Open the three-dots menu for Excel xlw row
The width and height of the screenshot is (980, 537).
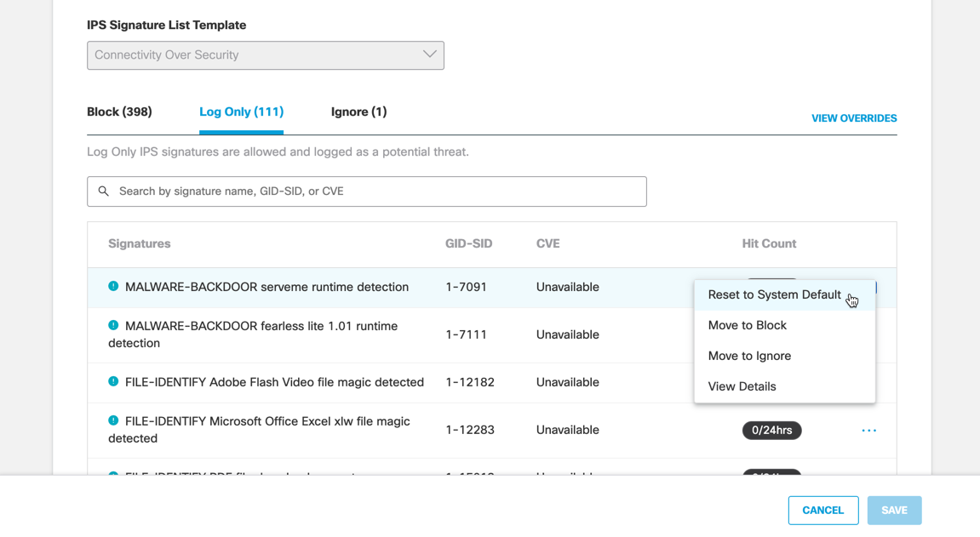[x=868, y=431]
